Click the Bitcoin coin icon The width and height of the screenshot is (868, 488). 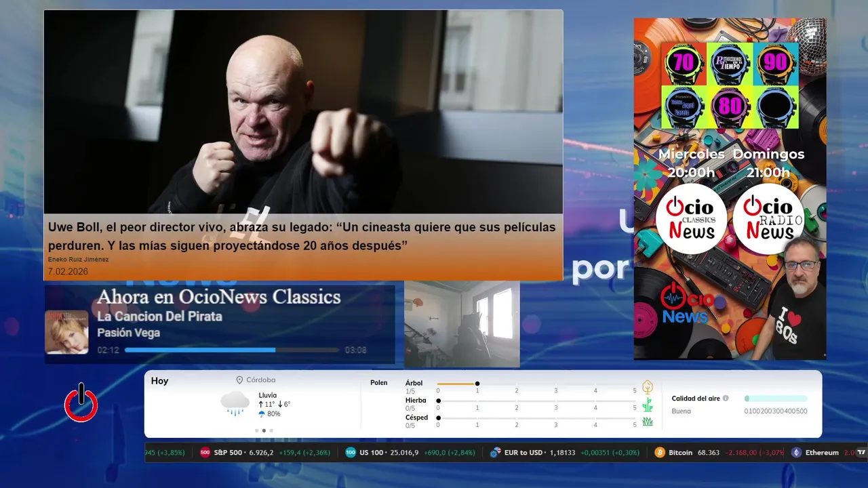tap(660, 452)
